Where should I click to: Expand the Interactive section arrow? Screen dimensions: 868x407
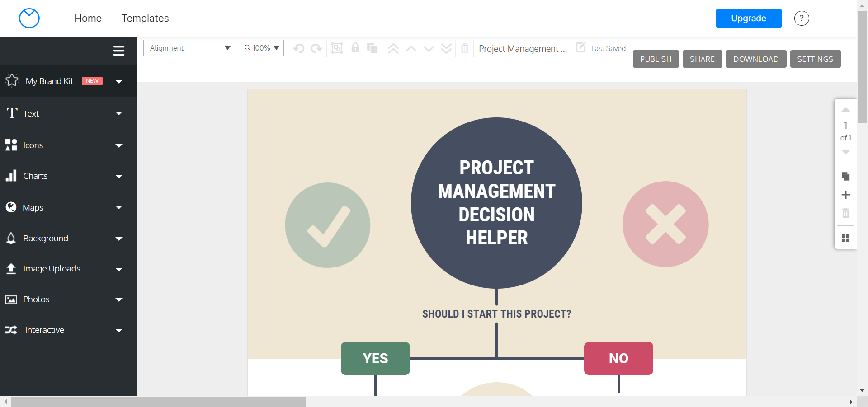119,331
